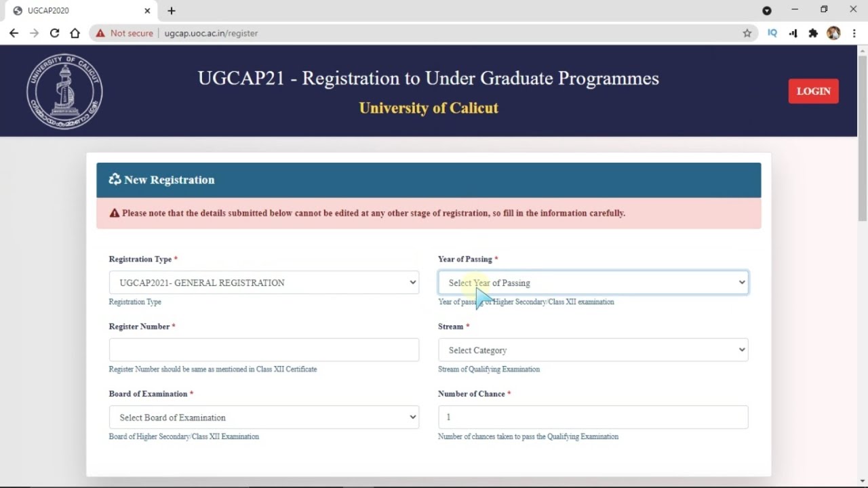This screenshot has width=868, height=488.
Task: Click the 'Year of Passing' field label
Action: pyautogui.click(x=465, y=259)
